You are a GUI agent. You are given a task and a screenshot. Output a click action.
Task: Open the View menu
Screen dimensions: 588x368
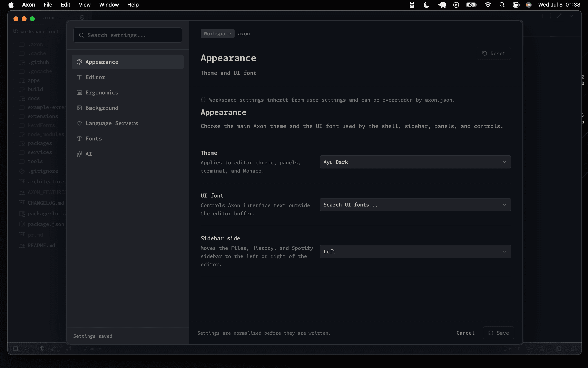(x=85, y=5)
